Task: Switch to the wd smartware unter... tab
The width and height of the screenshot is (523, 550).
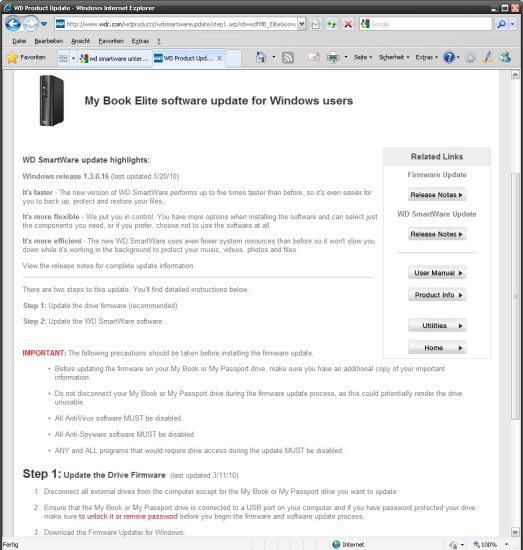Action: point(115,59)
